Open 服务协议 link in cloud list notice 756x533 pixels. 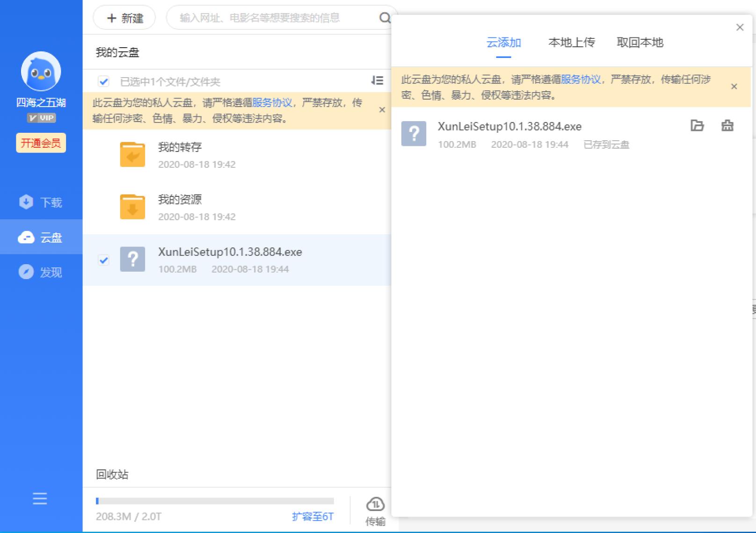[x=272, y=102]
